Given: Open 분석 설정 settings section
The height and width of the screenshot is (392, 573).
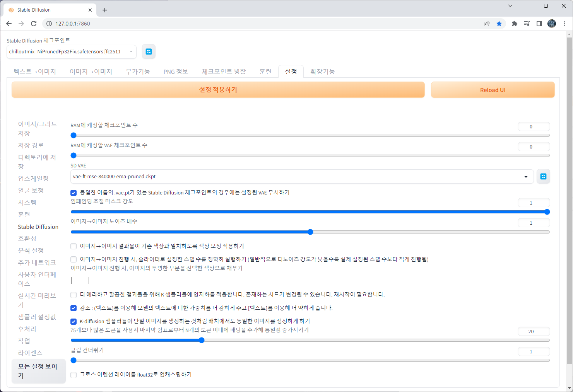Looking at the screenshot, I should (x=31, y=251).
